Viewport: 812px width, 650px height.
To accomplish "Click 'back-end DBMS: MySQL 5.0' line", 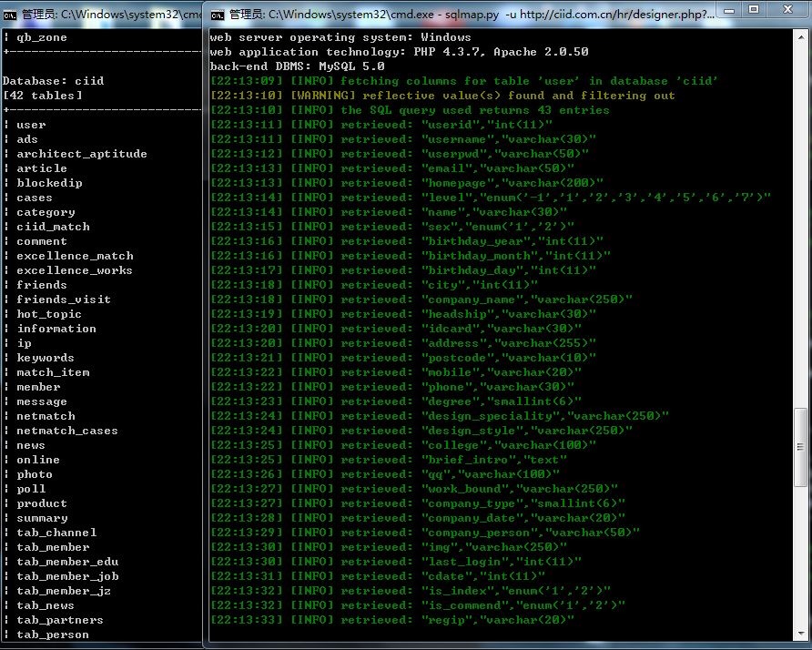I will coord(298,66).
